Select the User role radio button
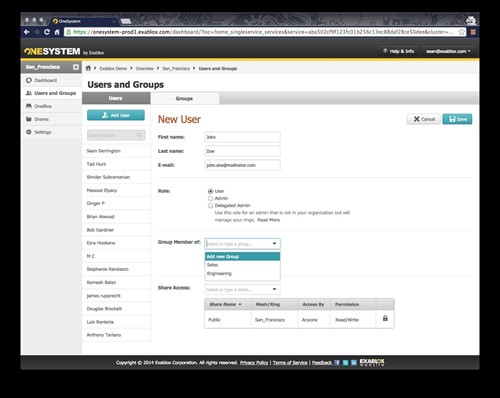500x398 pixels. [210, 191]
